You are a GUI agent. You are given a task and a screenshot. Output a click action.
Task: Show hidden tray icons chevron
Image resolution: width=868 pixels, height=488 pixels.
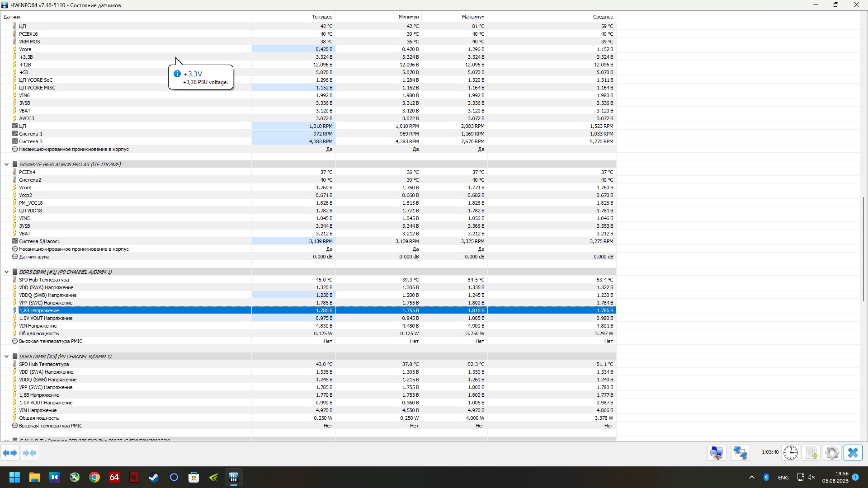(x=751, y=478)
